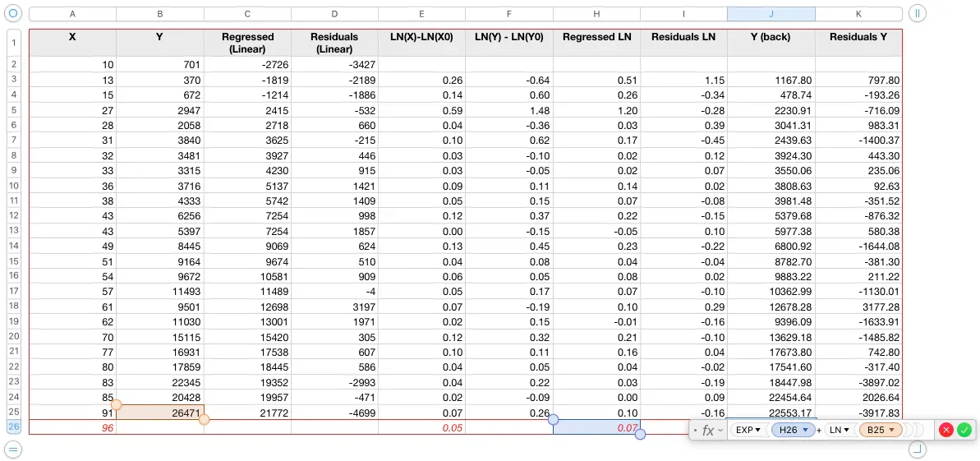Click the cell containing -3917.83
This screenshot has height=461, width=980.
coord(858,413)
